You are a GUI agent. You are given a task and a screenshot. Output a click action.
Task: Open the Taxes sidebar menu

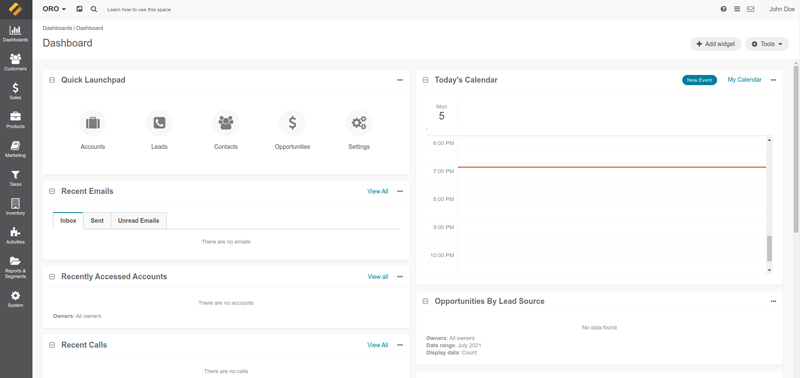pos(15,179)
